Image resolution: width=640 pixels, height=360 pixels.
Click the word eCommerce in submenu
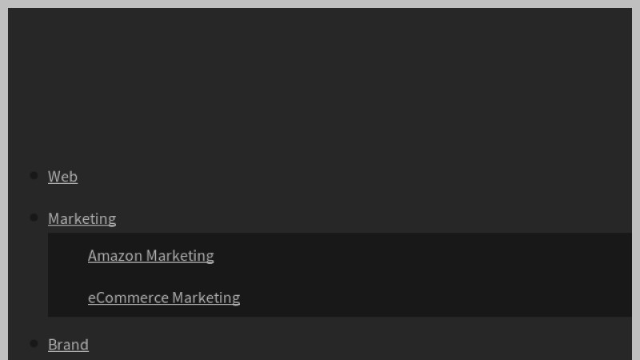129,298
